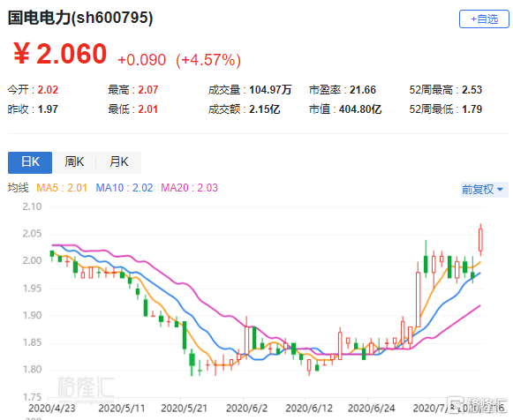Click the 今开 value 2.02
Viewport: 513px width, 420px height.
pos(48,90)
